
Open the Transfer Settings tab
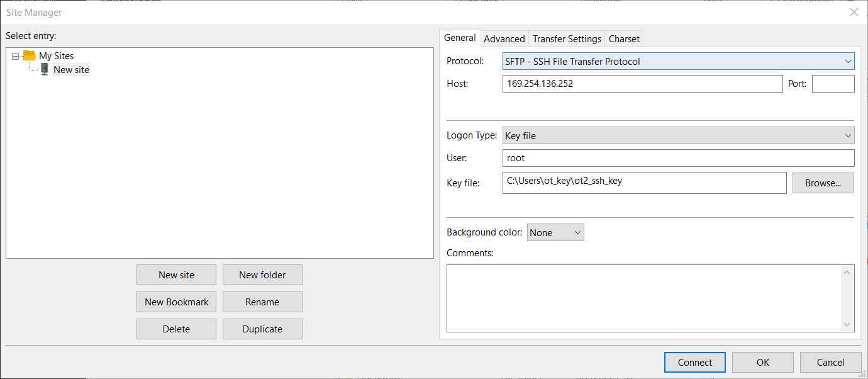pos(567,39)
